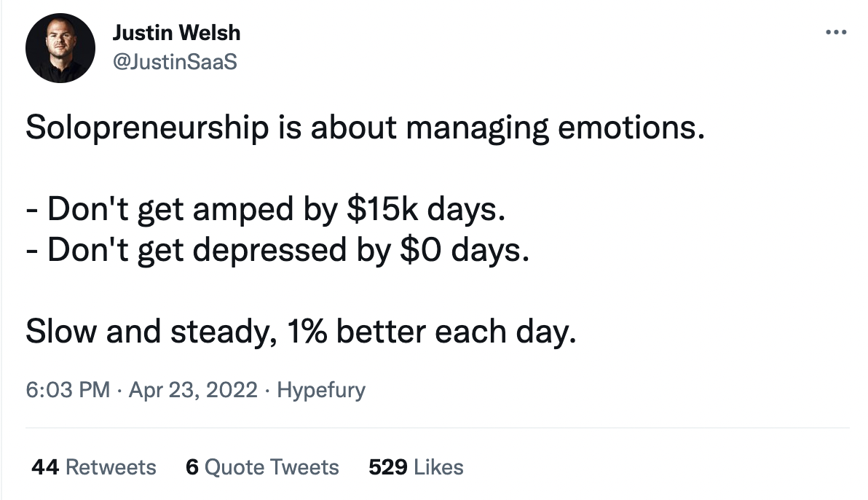
Task: Click Justin Welsh's profile avatar photo
Action: click(60, 47)
